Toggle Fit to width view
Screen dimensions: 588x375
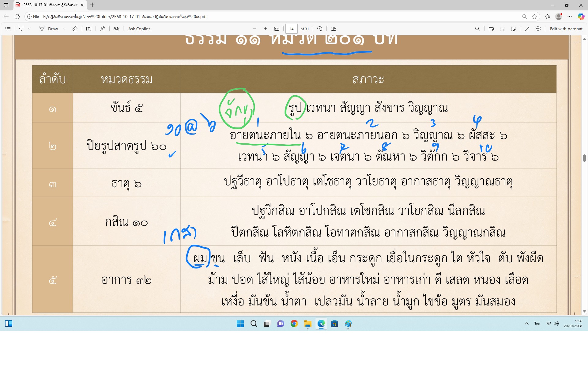point(277,29)
